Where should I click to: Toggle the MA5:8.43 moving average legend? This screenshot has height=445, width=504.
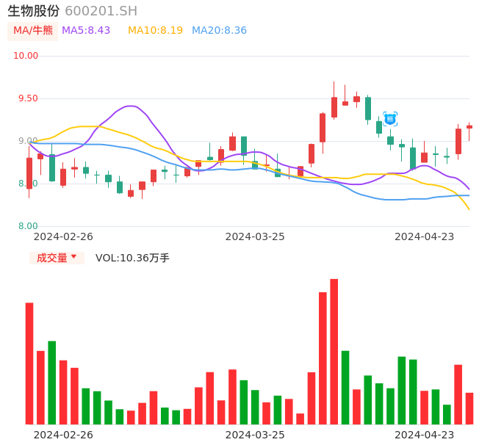pos(86,31)
